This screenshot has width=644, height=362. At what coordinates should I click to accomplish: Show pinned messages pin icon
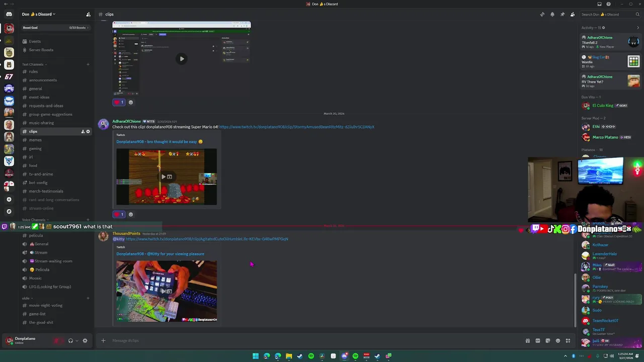pos(562,14)
